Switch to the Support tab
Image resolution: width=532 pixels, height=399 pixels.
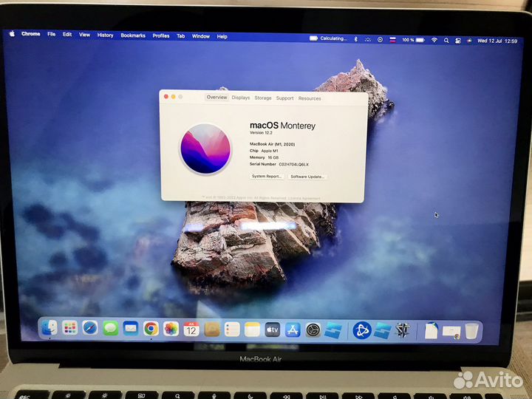pos(284,98)
